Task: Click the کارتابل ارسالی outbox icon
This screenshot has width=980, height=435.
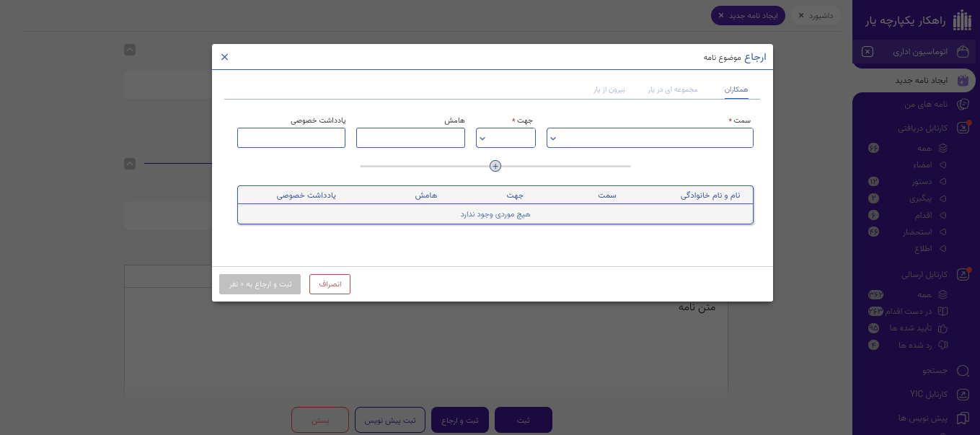Action: [x=963, y=275]
